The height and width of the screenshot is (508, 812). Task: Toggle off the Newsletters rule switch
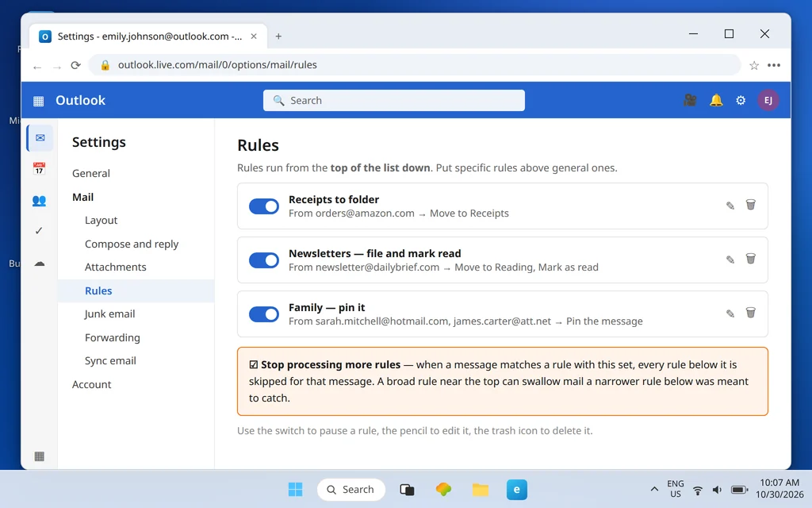pyautogui.click(x=264, y=260)
